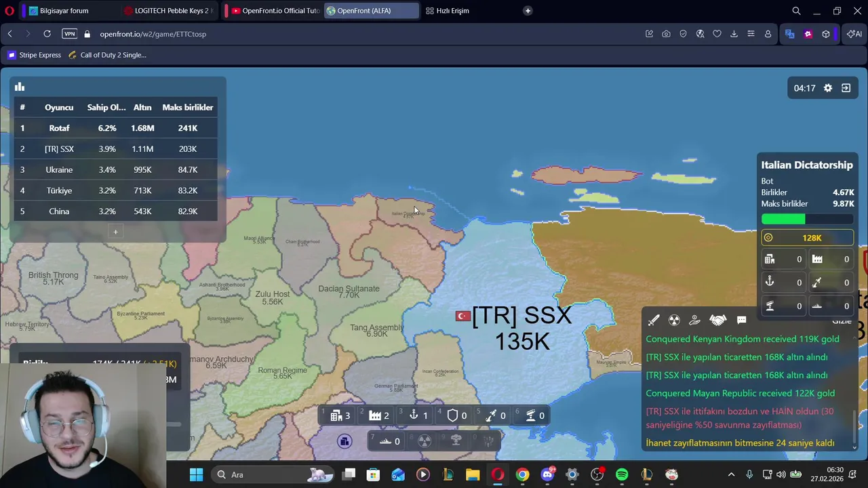Select Factory build slot 2
This screenshot has height=488, width=868.
point(378,415)
